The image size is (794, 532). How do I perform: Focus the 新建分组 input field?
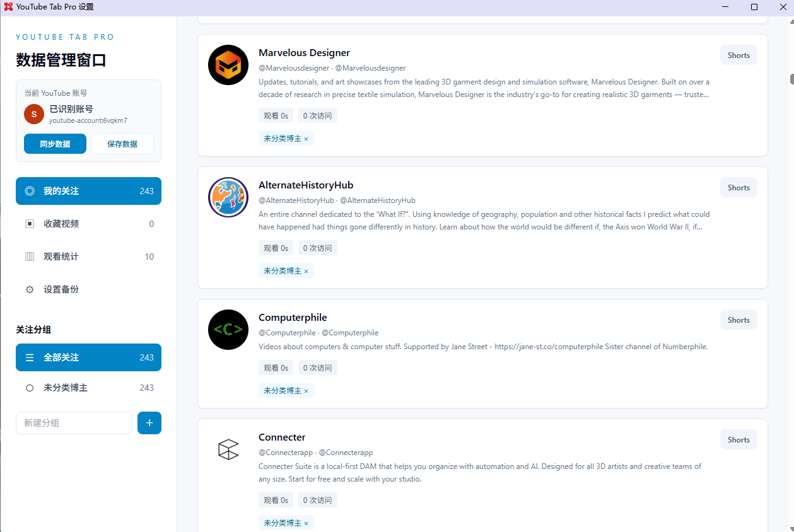pyautogui.click(x=74, y=423)
